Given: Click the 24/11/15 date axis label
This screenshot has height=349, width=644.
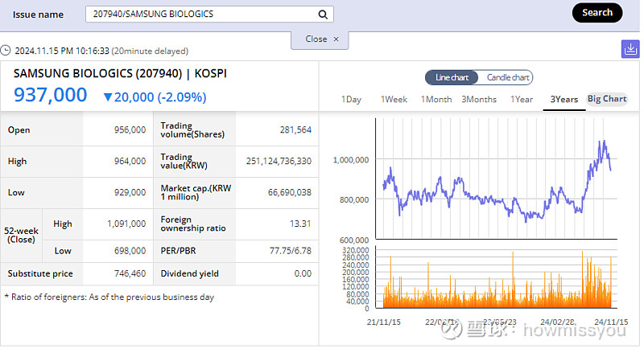Looking at the screenshot, I should (611, 322).
